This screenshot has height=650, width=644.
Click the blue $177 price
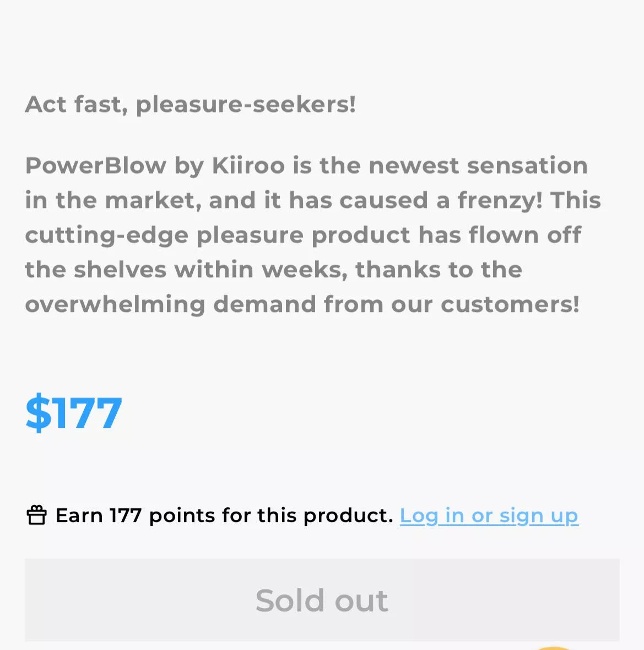coord(74,413)
